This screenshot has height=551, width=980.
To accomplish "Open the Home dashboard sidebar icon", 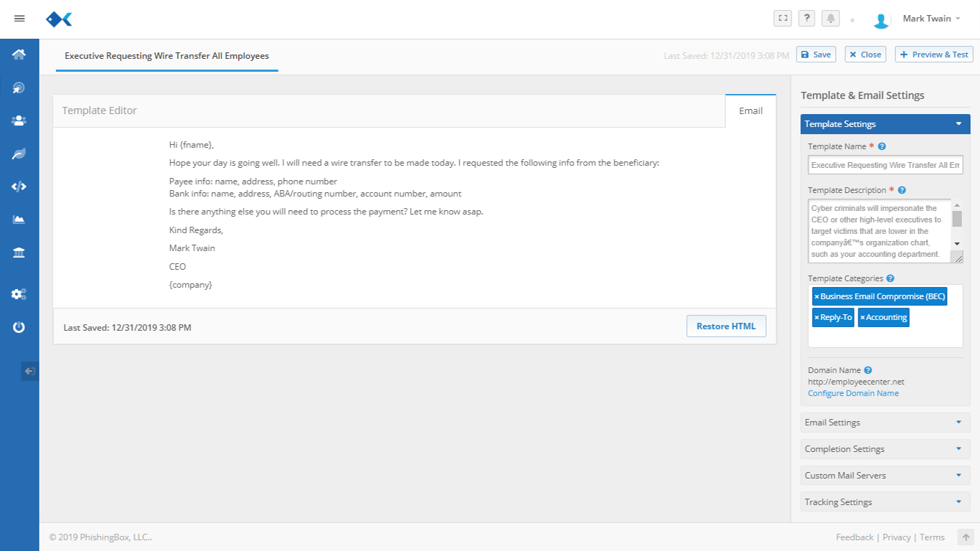I will pyautogui.click(x=19, y=55).
